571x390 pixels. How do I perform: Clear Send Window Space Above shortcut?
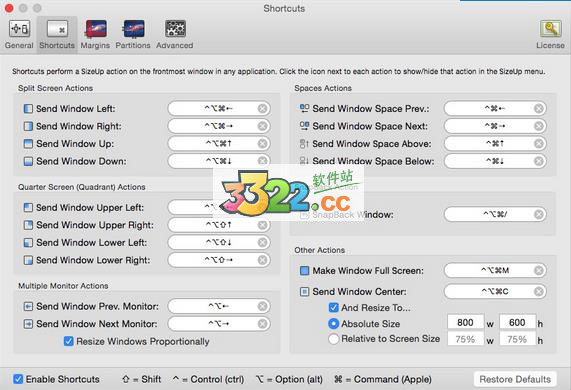coord(539,143)
